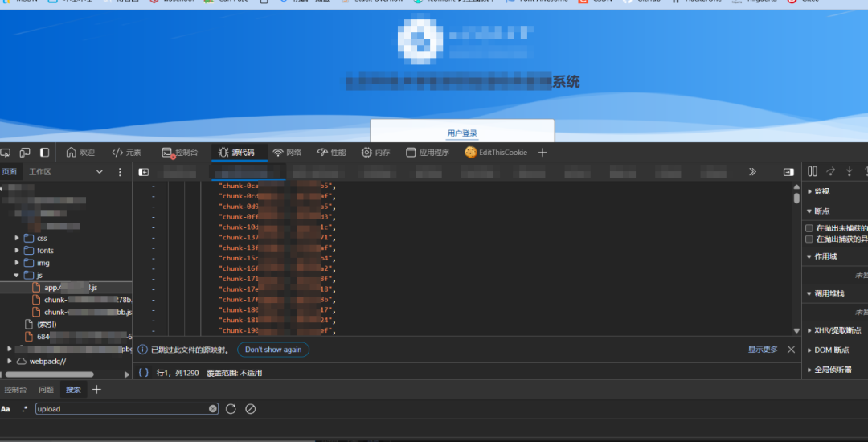
Task: Click Don't show again button
Action: point(273,350)
